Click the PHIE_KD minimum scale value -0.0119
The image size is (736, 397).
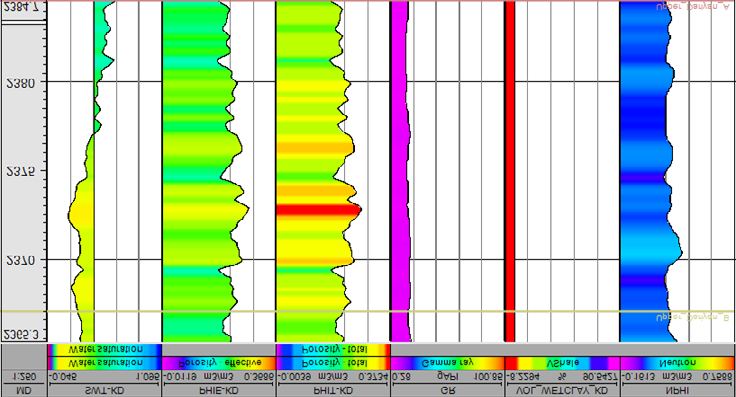(x=181, y=377)
